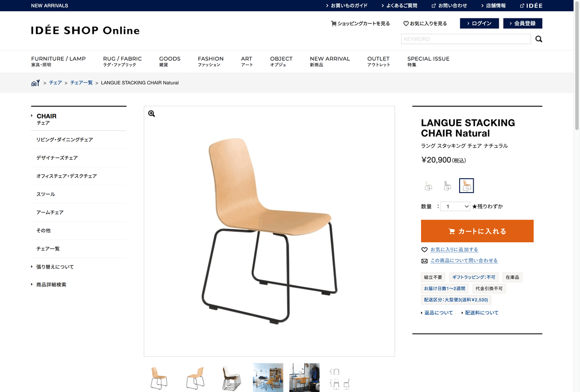The image size is (580, 392).
Task: Click the home icon in the breadcrumb
Action: coord(35,83)
